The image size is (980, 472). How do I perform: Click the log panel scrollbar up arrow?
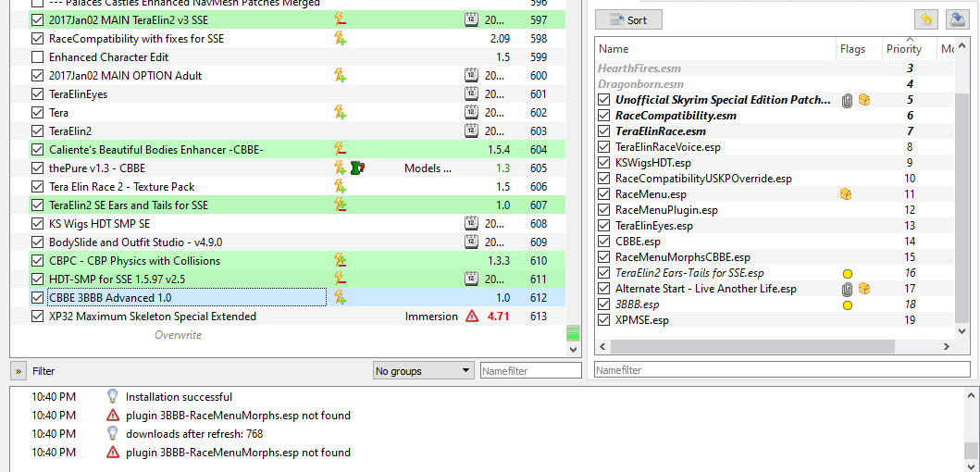971,394
